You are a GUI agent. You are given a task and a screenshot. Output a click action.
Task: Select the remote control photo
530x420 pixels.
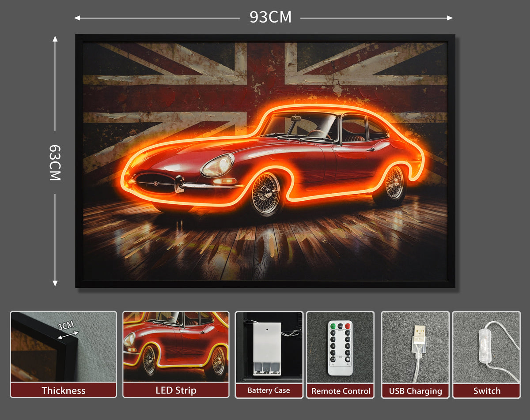340,347
